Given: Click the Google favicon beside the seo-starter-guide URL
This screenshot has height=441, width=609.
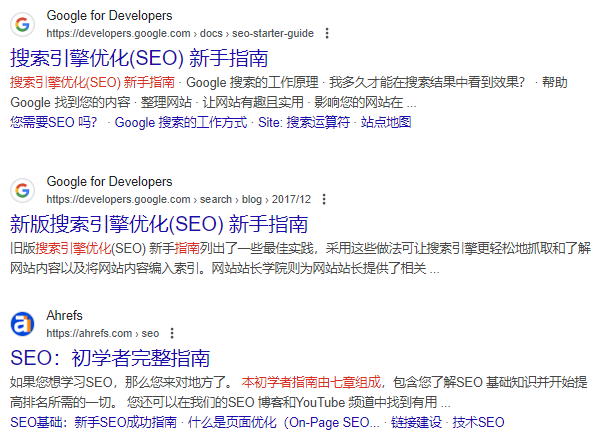Looking at the screenshot, I should point(23,24).
